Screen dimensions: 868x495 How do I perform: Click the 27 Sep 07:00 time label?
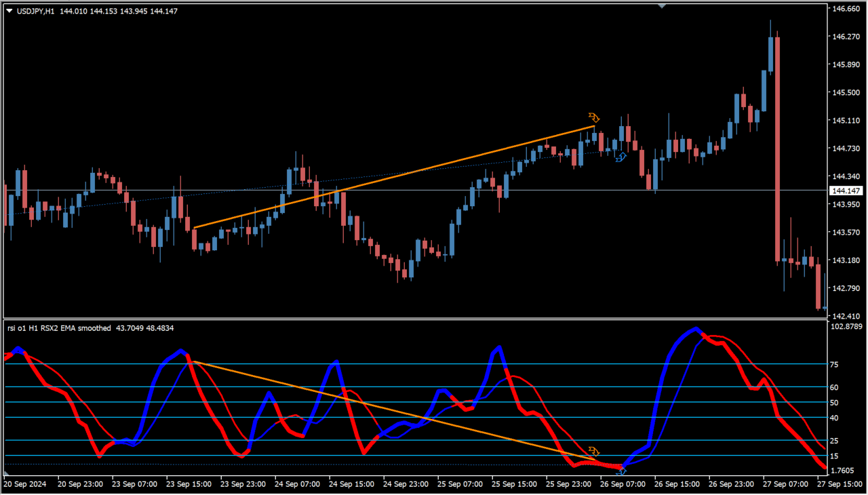coord(786,485)
